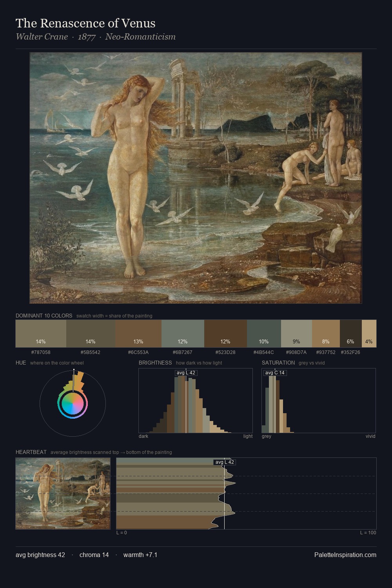The height and width of the screenshot is (588, 392).
Task: Click the year '1877'
Action: (87, 37)
